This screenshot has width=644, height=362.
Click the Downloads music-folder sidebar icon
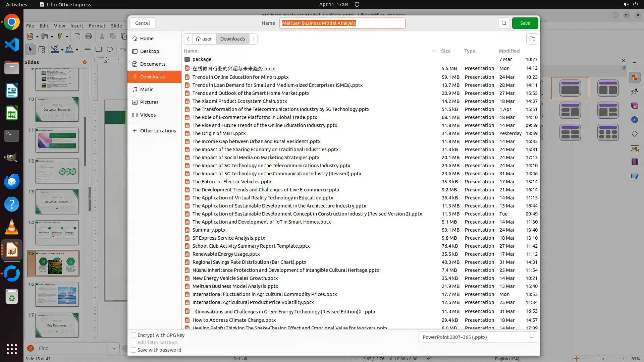135,77
